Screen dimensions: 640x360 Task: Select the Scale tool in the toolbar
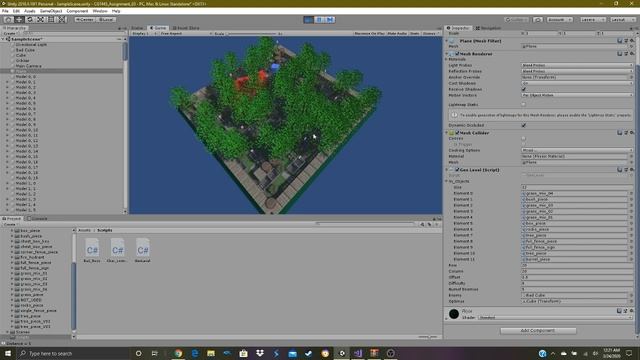[40, 20]
